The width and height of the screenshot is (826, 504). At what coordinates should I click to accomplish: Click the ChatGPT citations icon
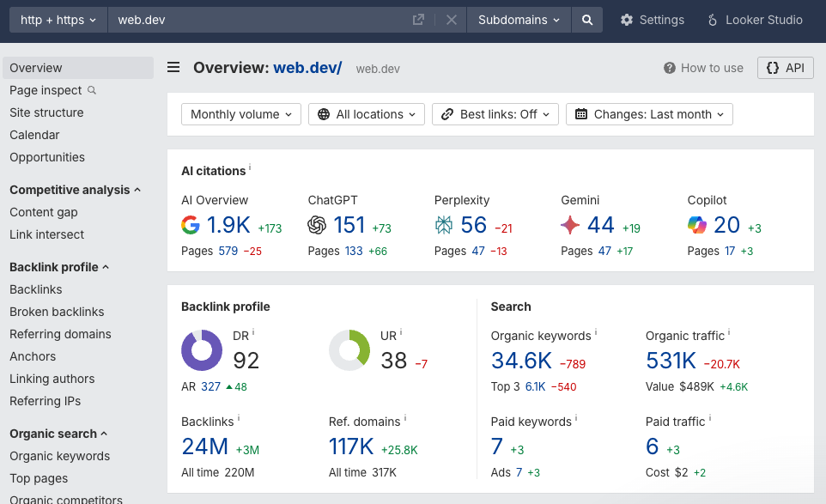317,225
